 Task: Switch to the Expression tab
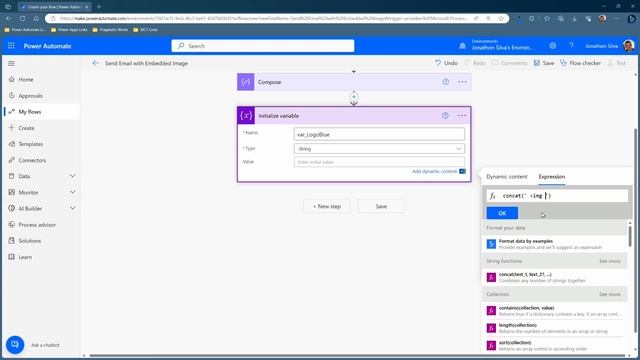click(551, 177)
